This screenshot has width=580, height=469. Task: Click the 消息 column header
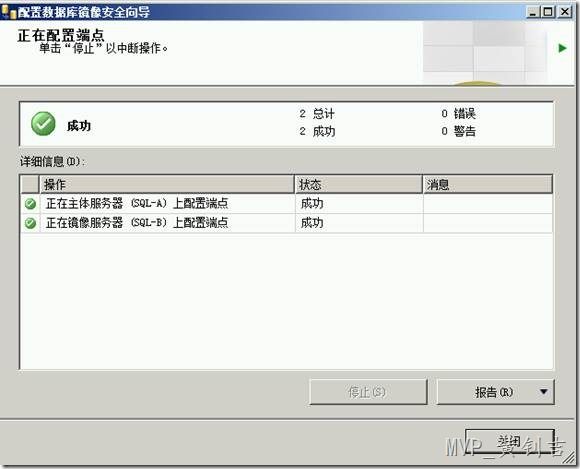488,184
